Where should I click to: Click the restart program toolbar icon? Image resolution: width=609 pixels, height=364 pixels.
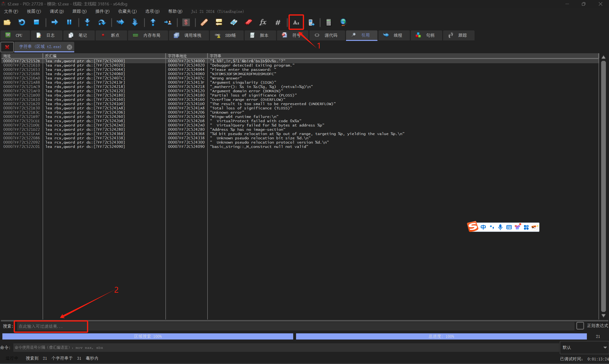22,22
